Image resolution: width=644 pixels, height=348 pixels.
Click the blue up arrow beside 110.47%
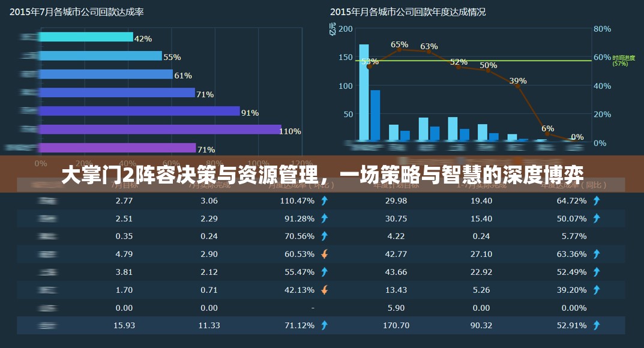point(324,201)
